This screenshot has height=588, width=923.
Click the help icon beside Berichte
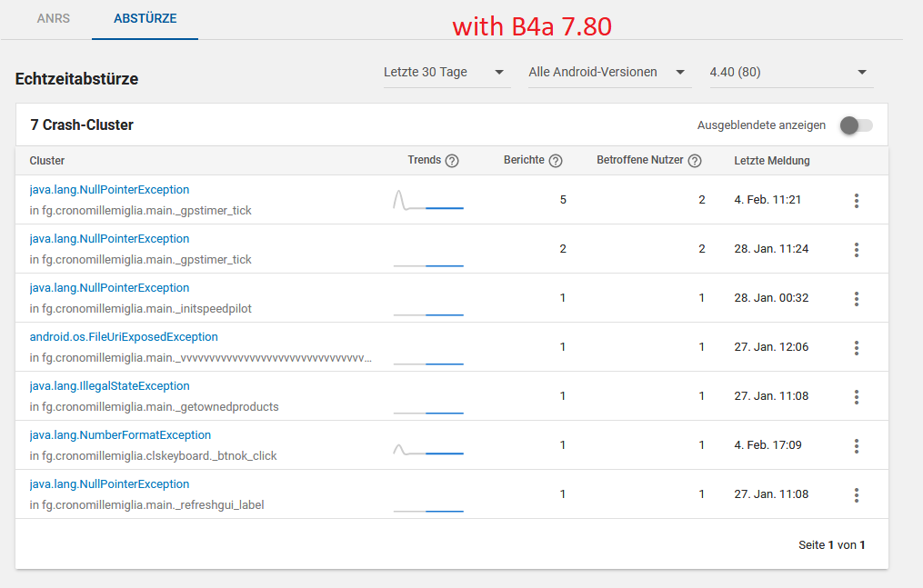click(556, 161)
